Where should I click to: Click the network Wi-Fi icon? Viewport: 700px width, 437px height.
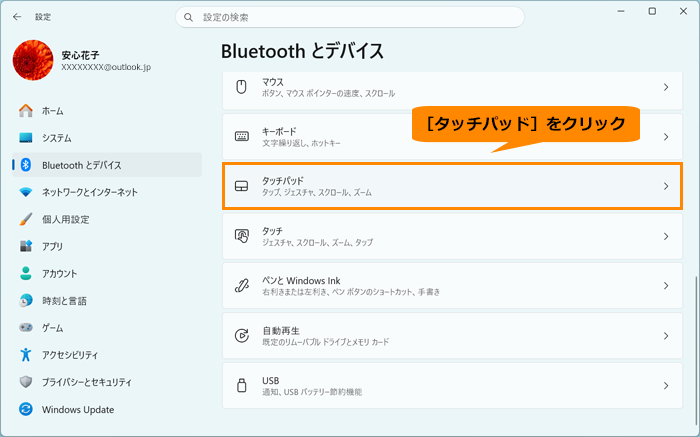point(26,192)
